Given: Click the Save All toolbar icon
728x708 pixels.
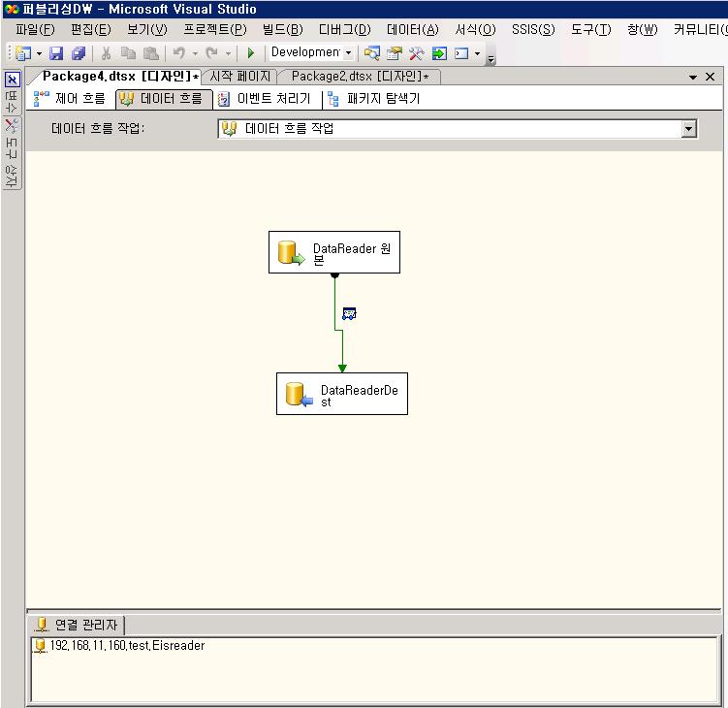Looking at the screenshot, I should pos(79,53).
